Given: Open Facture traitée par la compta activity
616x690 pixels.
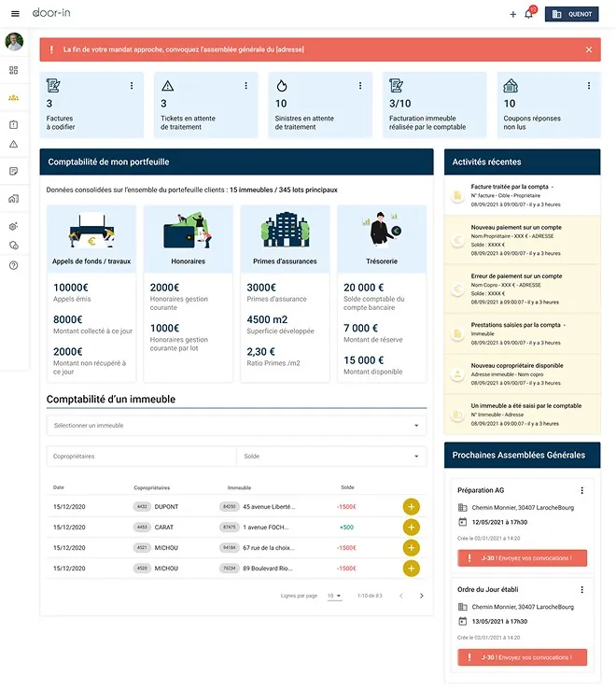Looking at the screenshot, I should (x=523, y=195).
